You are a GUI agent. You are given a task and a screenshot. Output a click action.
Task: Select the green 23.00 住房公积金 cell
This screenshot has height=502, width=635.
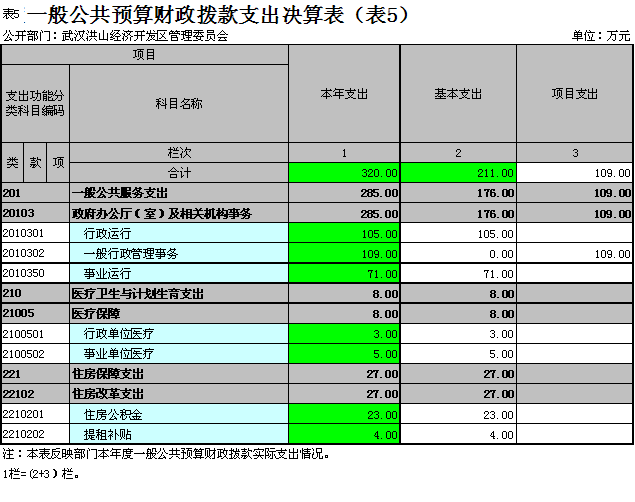tap(344, 414)
